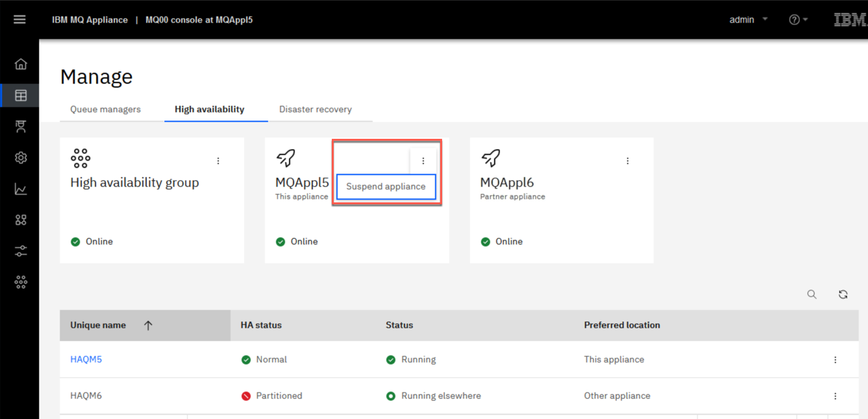Click Online status on MQAppl5 card
The height and width of the screenshot is (419, 868).
pyautogui.click(x=297, y=241)
